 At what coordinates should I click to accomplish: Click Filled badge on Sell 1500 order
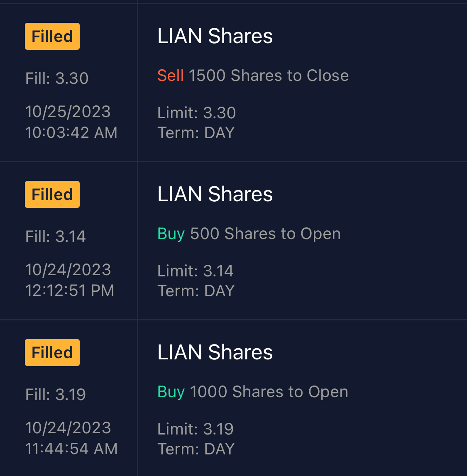52,37
